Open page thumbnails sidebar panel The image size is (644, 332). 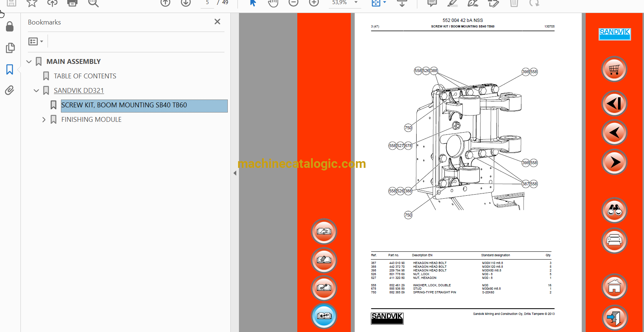10,48
